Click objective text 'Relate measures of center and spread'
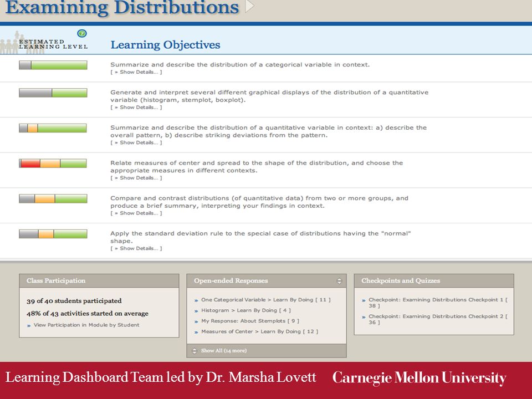 click(x=257, y=167)
